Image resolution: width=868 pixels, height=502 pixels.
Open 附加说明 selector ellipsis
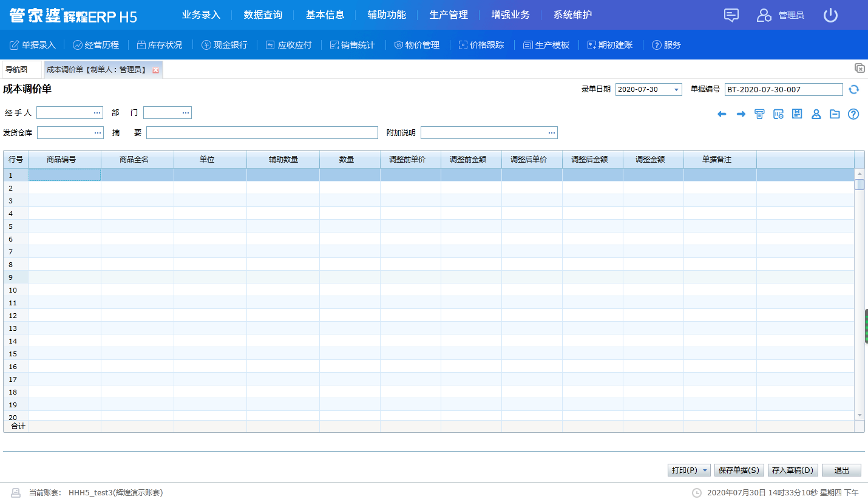(552, 133)
